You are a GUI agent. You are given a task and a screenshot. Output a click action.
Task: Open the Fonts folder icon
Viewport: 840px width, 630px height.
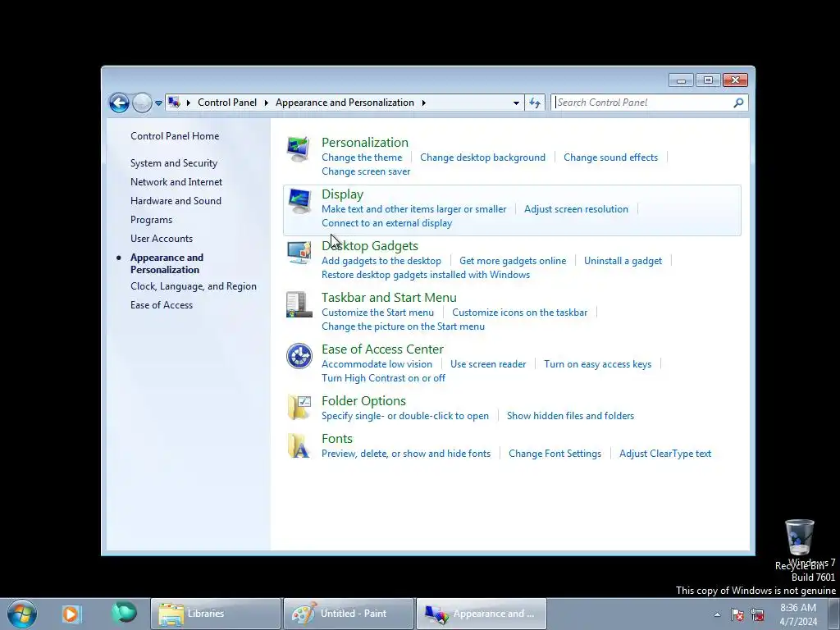[299, 445]
